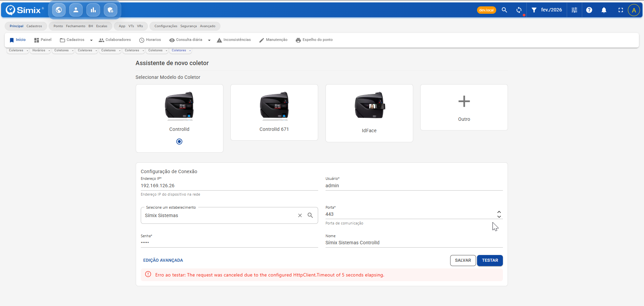This screenshot has width=644, height=306.
Task: Open Manutenção pencil item
Action: tap(273, 40)
